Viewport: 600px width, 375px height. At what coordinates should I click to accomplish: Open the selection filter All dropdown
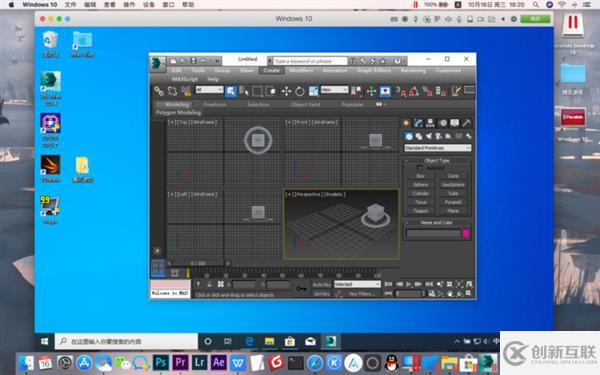point(209,90)
